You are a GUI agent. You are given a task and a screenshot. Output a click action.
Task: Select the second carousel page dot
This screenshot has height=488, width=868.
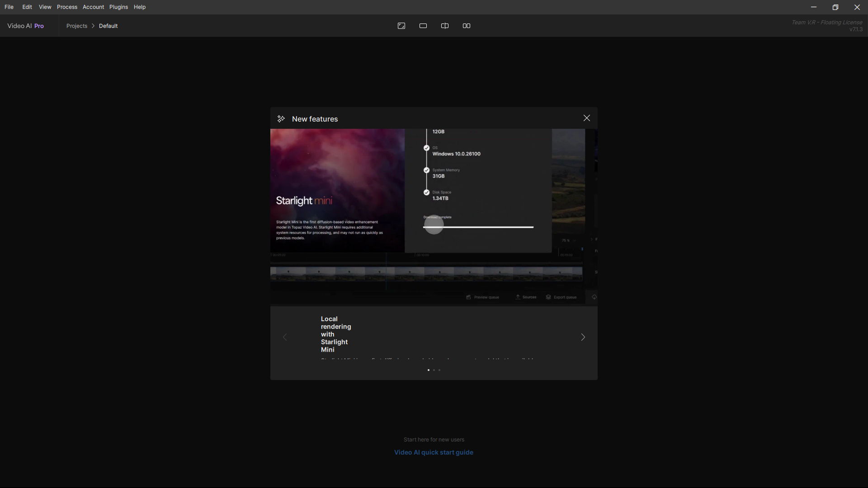pos(434,370)
